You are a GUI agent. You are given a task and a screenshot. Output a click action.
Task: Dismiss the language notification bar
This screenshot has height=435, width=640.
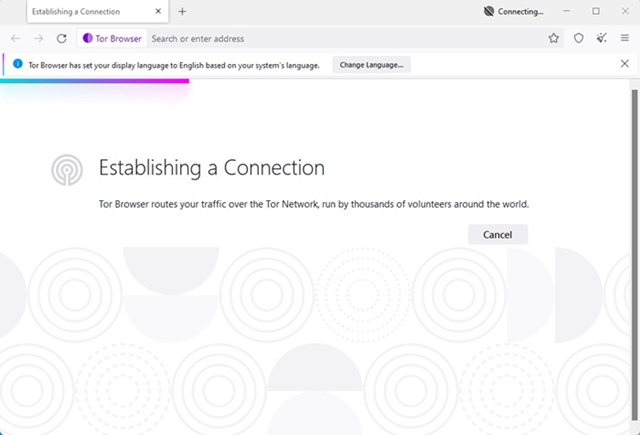tap(624, 64)
